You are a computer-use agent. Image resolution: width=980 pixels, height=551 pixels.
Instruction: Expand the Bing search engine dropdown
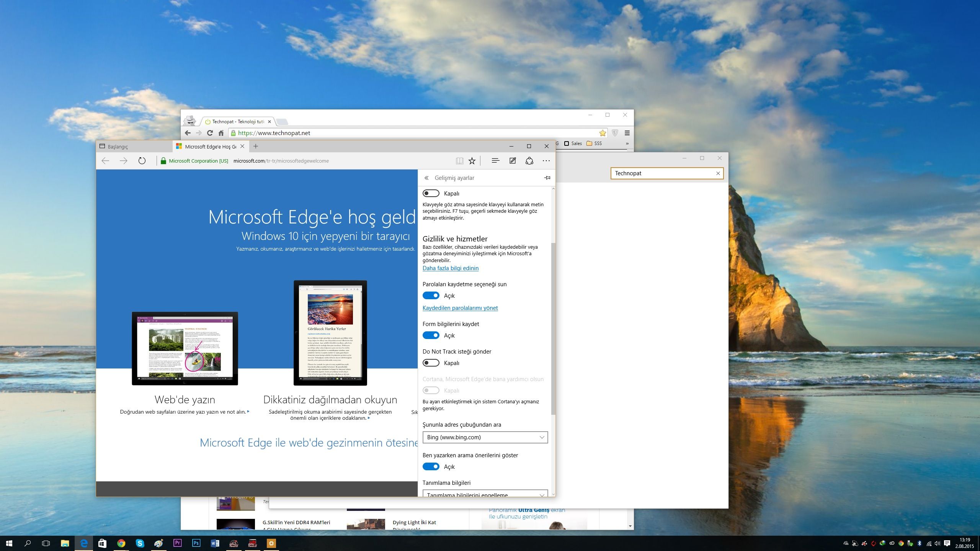(x=485, y=437)
